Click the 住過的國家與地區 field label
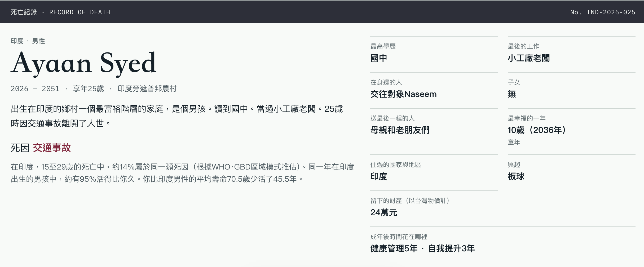 click(396, 165)
